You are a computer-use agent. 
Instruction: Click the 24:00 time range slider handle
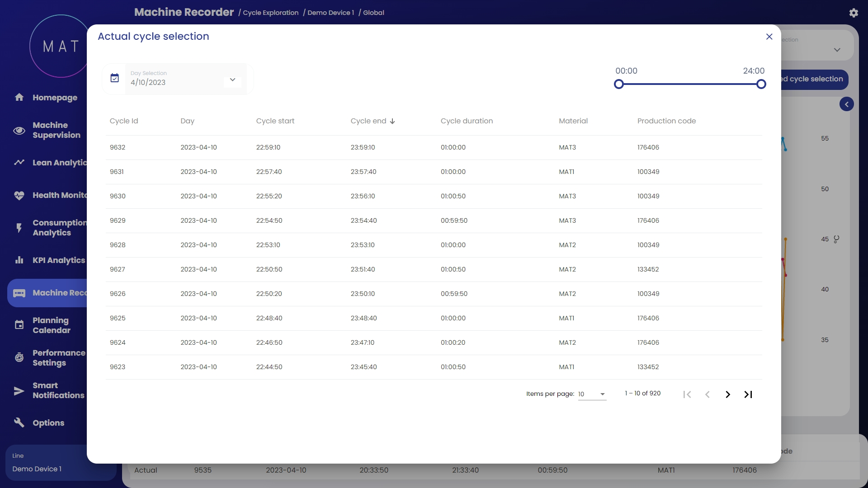pos(761,84)
